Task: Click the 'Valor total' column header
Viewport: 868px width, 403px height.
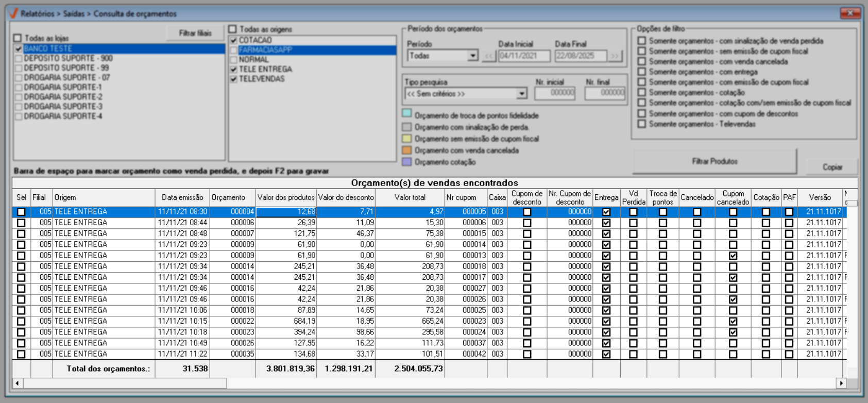Action: pos(410,197)
